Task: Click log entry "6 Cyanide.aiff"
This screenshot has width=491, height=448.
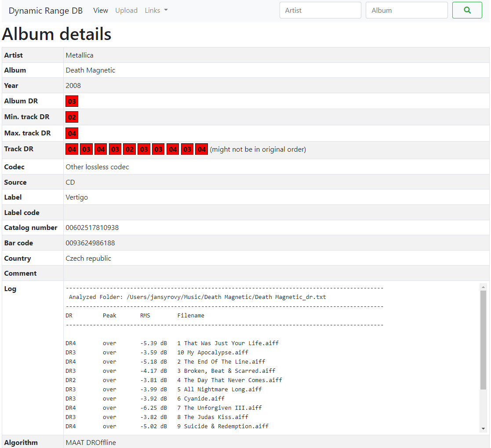Action: click(201, 398)
